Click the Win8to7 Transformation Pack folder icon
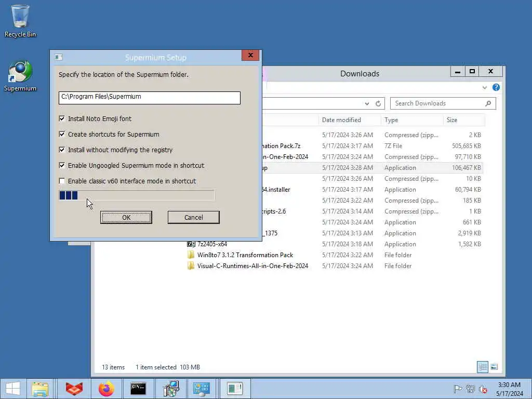This screenshot has width=532, height=399. coord(191,255)
